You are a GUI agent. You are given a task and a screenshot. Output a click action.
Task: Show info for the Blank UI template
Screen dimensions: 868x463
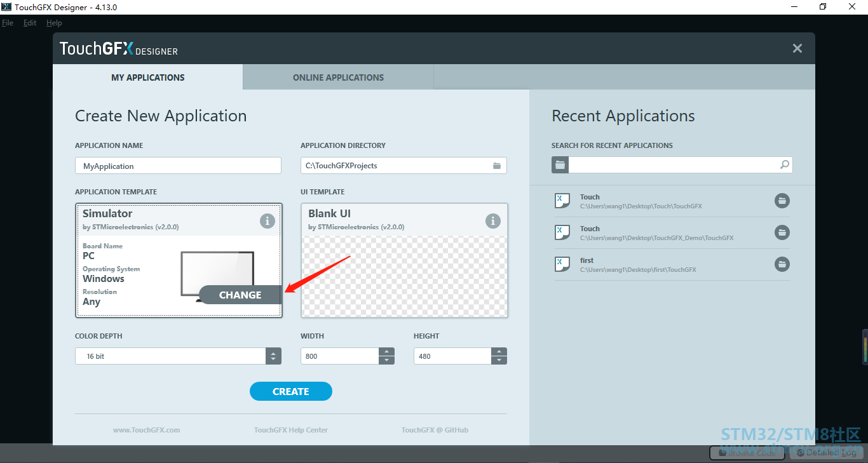tap(493, 221)
